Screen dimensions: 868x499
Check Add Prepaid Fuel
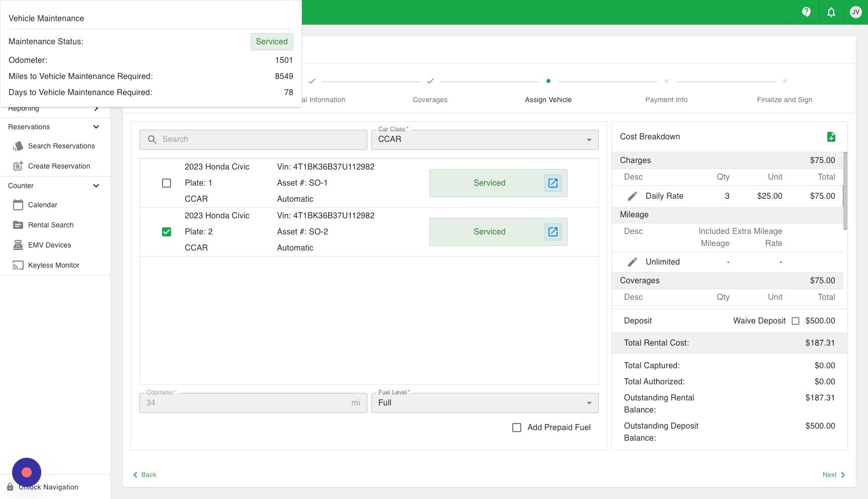(516, 427)
